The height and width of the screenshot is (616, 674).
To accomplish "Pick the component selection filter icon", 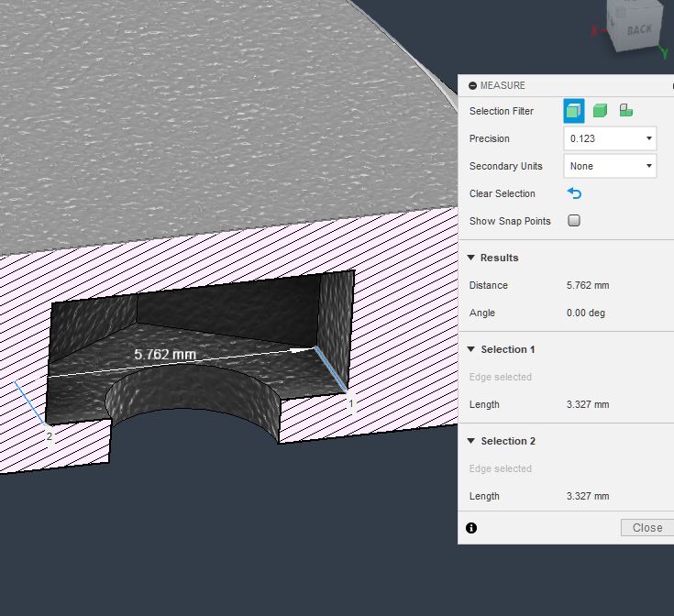I will tap(625, 111).
